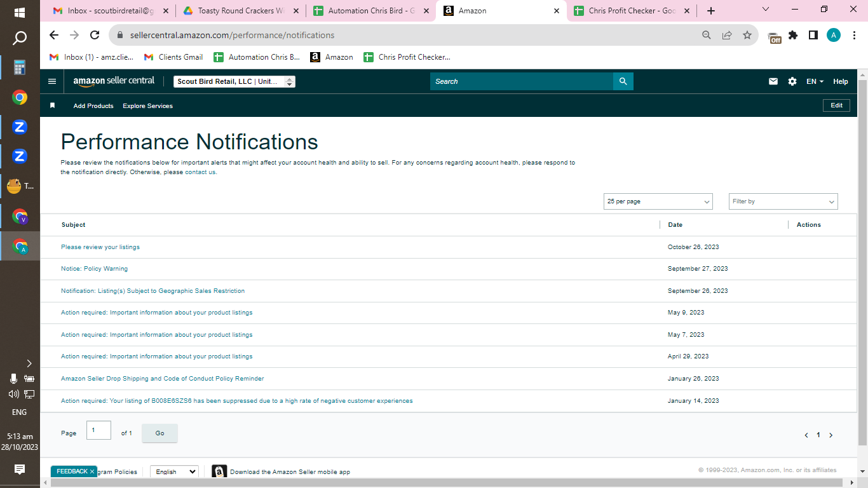Open the Scout Bird Retail account selector
Screen dimensions: 868x488
234,81
